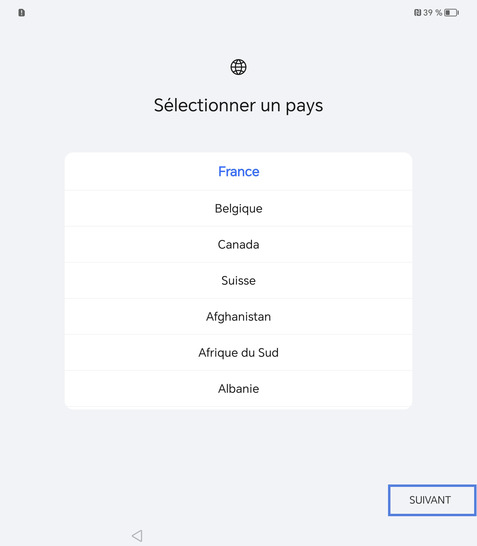477x546 pixels.
Task: Select Afghanistan from the list
Action: (x=238, y=317)
